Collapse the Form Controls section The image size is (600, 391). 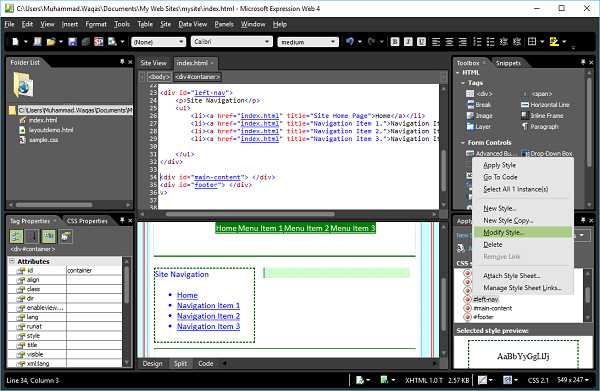click(463, 143)
